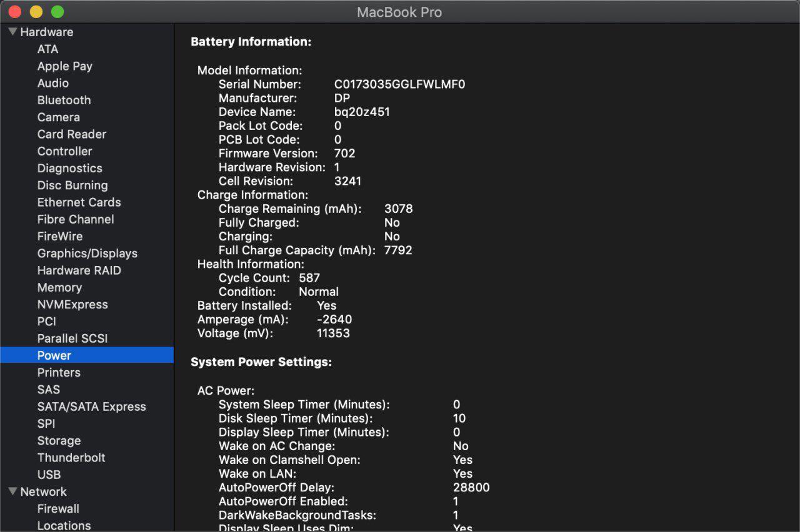Viewport: 800px width, 532px height.
Task: Collapse the Hardware disclosure triangle
Action: tap(12, 32)
